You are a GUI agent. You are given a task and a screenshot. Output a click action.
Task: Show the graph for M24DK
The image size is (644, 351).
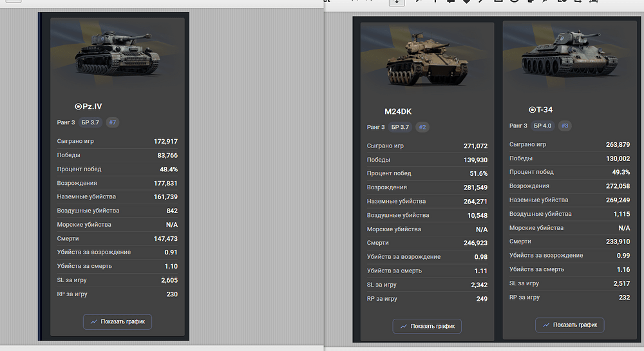(427, 327)
